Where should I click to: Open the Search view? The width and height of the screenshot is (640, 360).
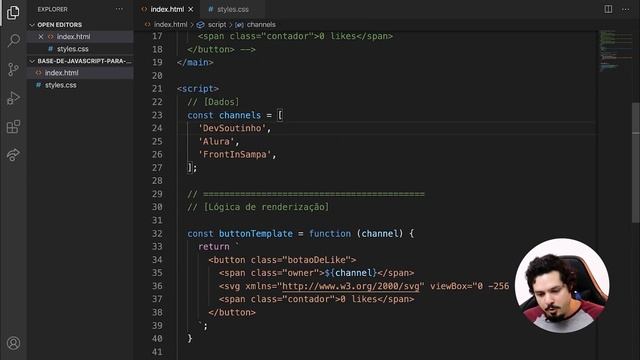coord(13,40)
